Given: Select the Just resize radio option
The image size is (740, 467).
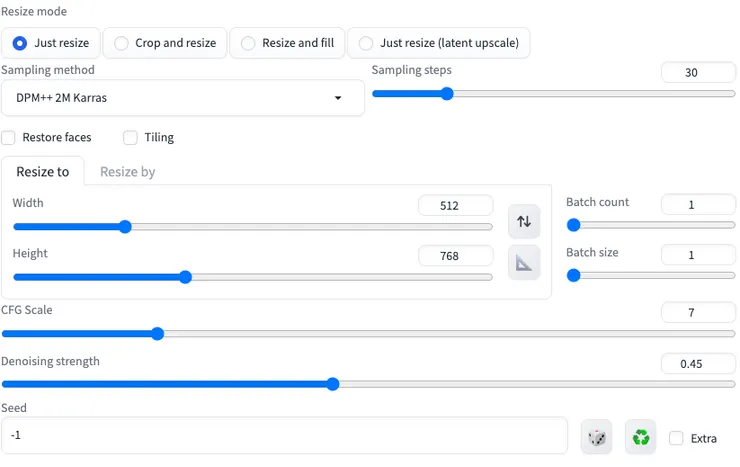Looking at the screenshot, I should click(20, 43).
